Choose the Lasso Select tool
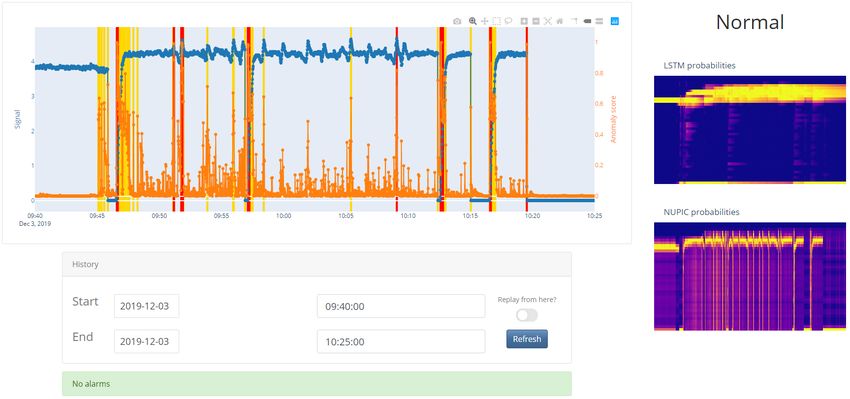This screenshot has height=399, width=850. pos(508,21)
